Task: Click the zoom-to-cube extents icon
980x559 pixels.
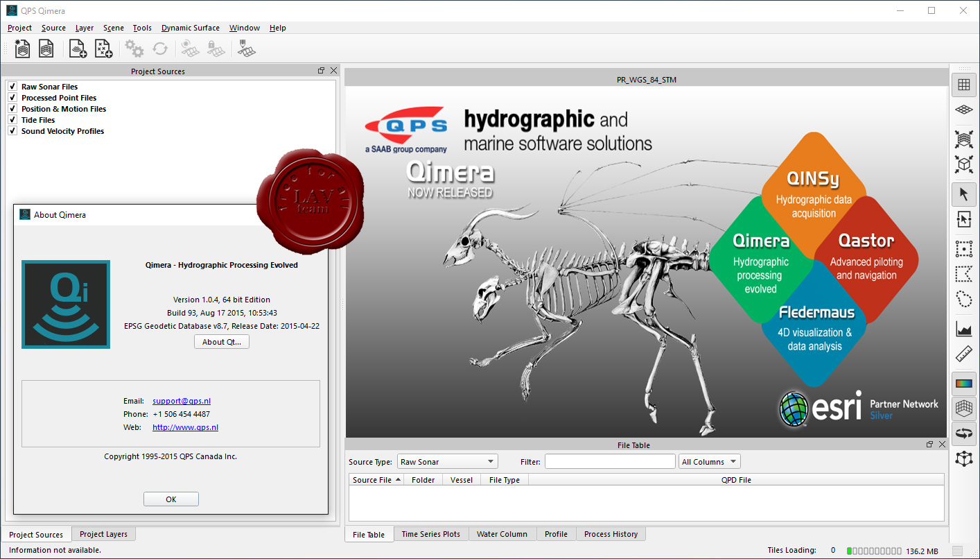Action: coord(963,164)
